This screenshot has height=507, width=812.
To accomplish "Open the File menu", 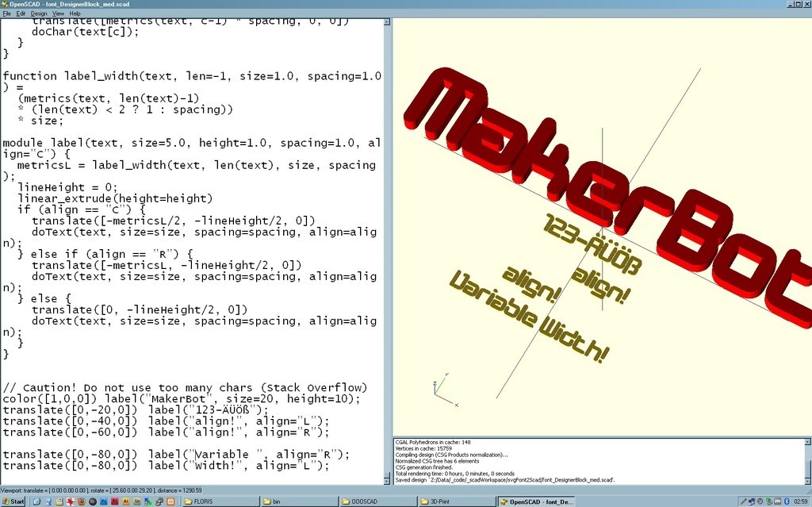I will pos(6,13).
